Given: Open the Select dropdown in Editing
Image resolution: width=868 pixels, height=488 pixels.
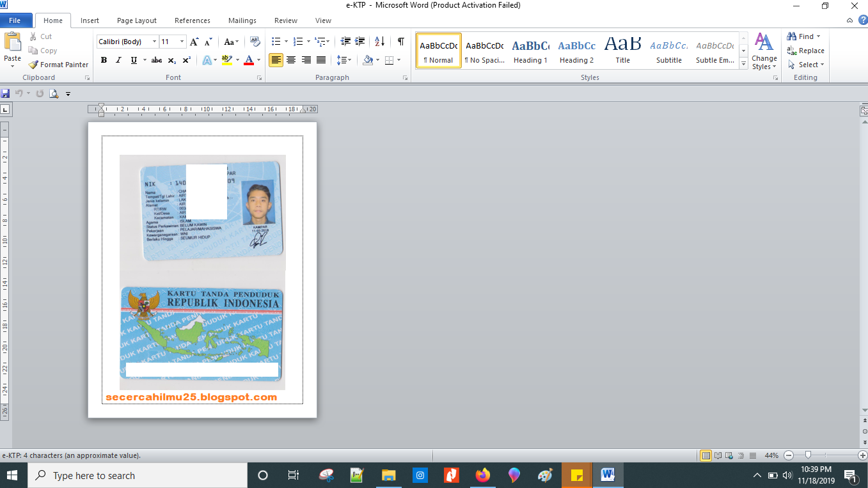Looking at the screenshot, I should (806, 65).
